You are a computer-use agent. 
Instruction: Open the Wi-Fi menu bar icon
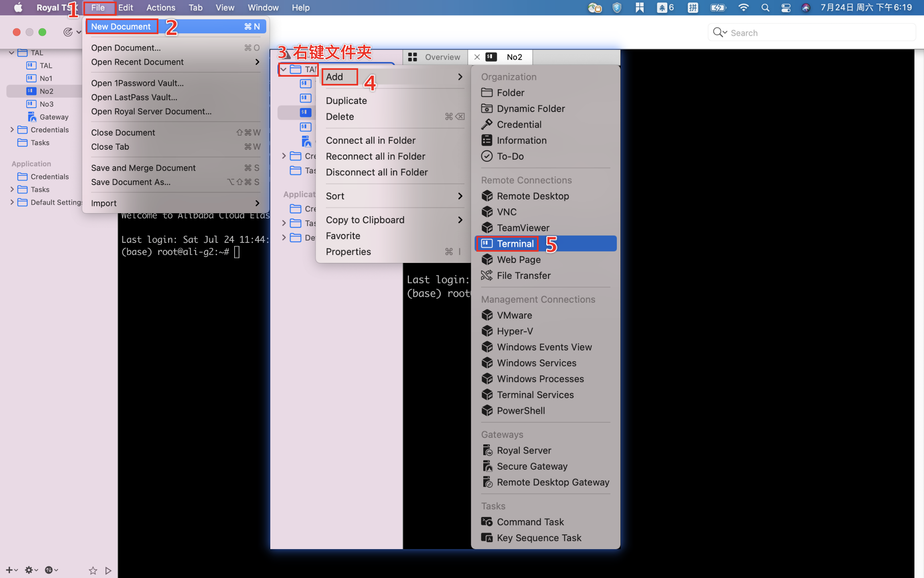[x=743, y=8]
